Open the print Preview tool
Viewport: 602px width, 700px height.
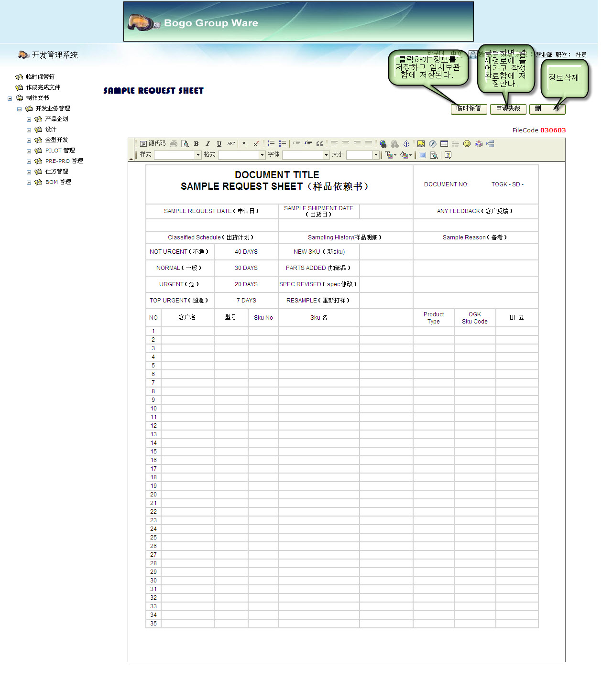pyautogui.click(x=185, y=144)
